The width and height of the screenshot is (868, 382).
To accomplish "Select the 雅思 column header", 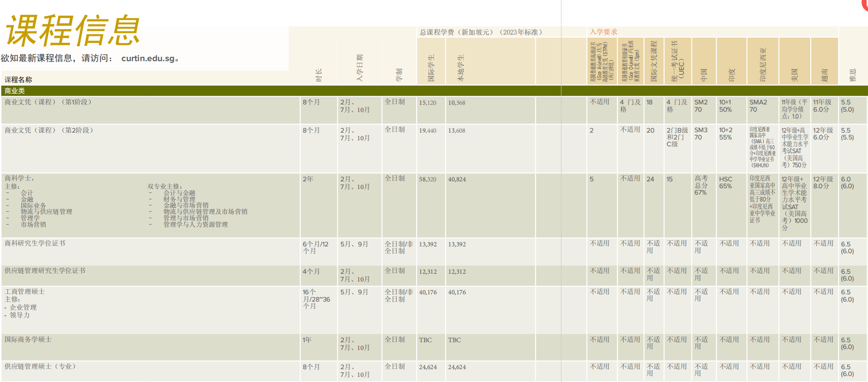I will (x=853, y=75).
